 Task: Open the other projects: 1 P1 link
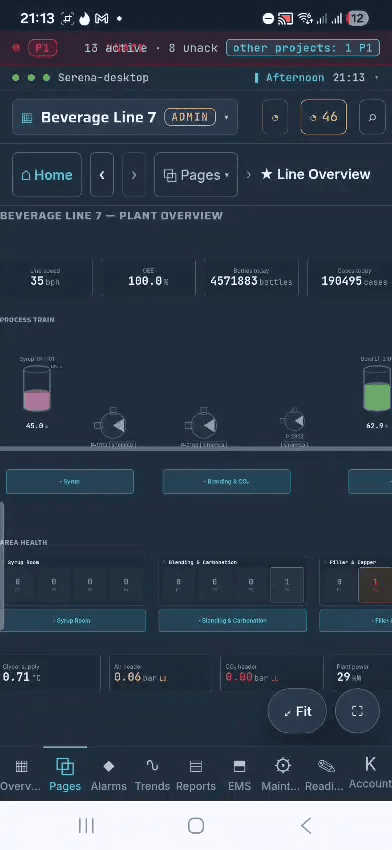click(x=303, y=48)
